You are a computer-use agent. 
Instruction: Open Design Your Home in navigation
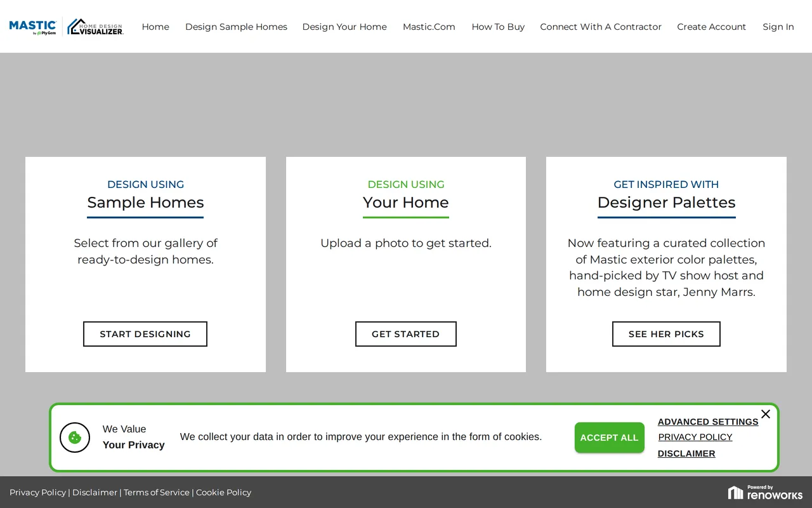point(344,27)
